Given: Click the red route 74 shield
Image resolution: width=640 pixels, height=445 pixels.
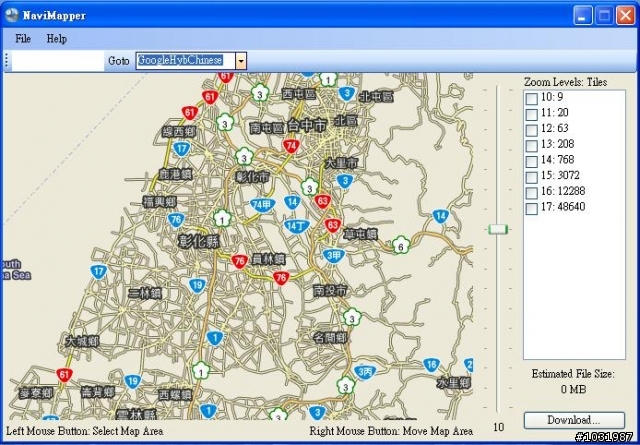Looking at the screenshot, I should coord(291,146).
